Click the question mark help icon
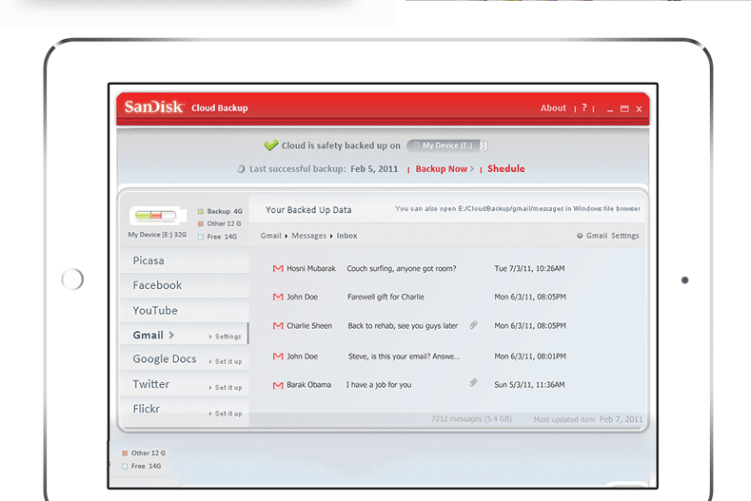 (x=584, y=108)
